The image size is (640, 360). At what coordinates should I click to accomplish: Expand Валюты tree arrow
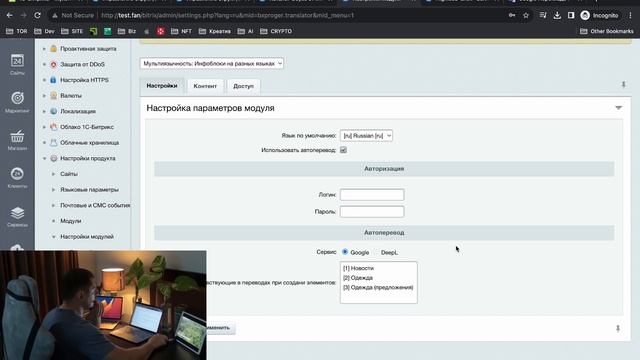coord(44,96)
